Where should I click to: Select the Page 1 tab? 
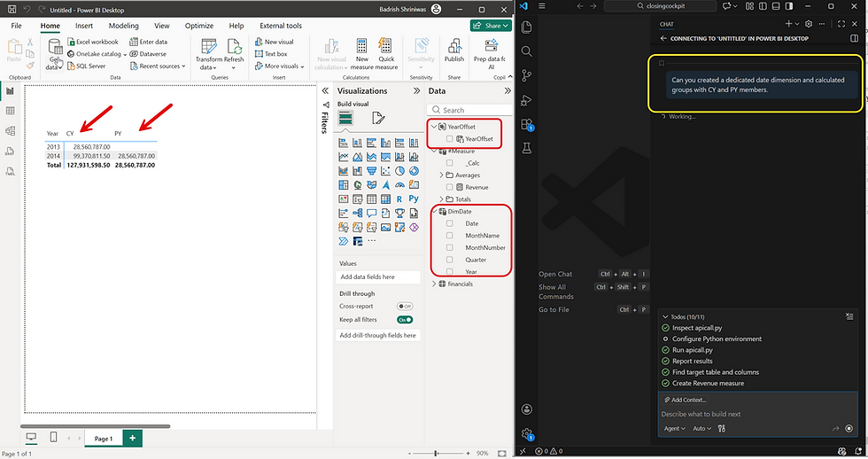click(x=104, y=439)
